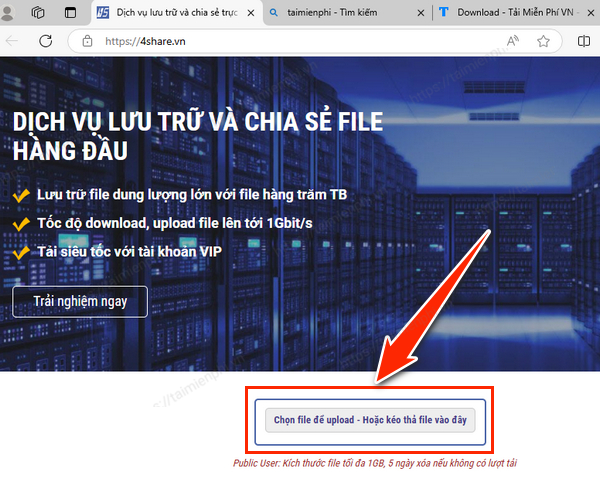Screen dimensions: 600x479
Task: Click the address bar showing 4share.vn
Action: tap(300, 42)
